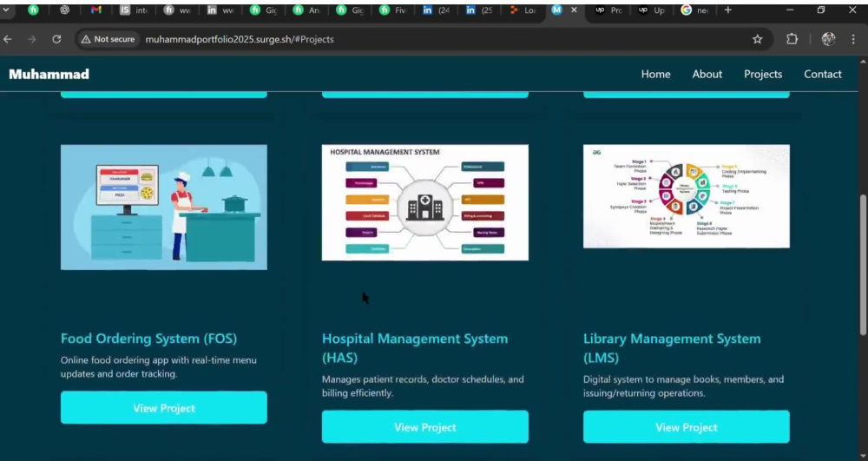The height and width of the screenshot is (461, 868).
Task: Reload the current page
Action: tap(56, 39)
